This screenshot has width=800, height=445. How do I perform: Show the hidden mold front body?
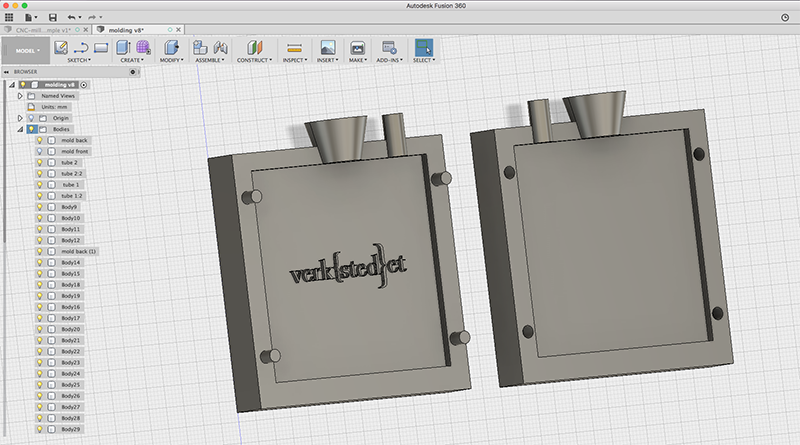coord(39,152)
